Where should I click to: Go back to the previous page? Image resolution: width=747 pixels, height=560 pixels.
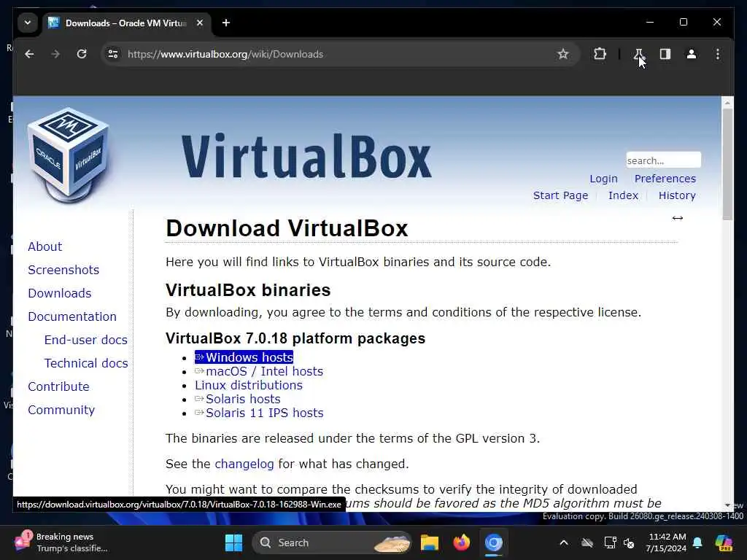29,54
